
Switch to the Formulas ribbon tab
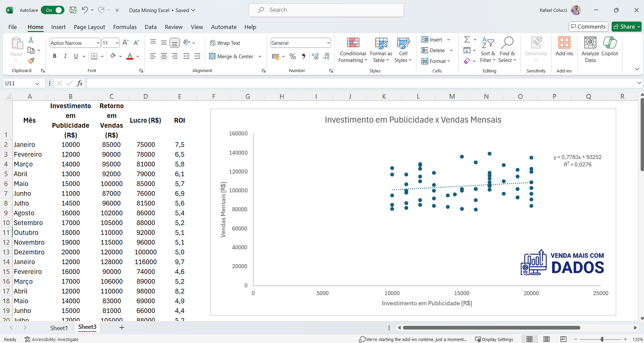[125, 27]
